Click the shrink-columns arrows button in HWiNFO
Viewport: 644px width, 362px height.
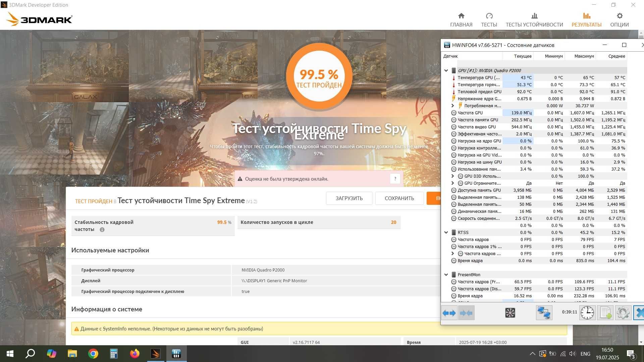466,313
